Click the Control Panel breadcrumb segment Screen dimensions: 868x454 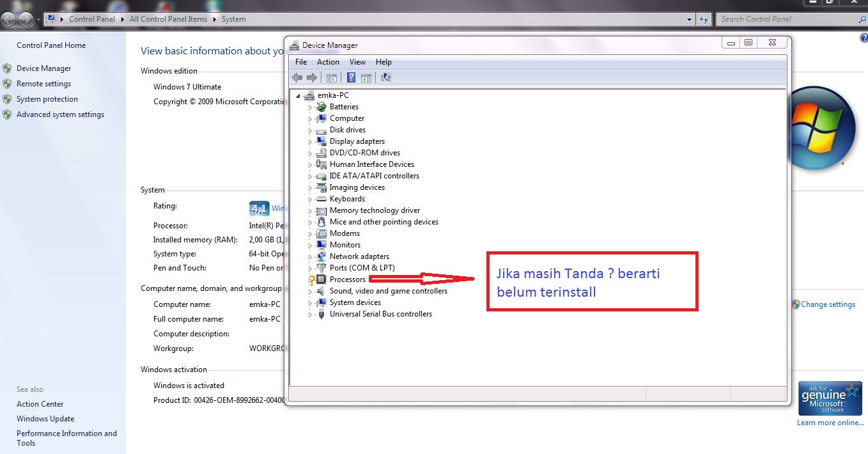92,19
